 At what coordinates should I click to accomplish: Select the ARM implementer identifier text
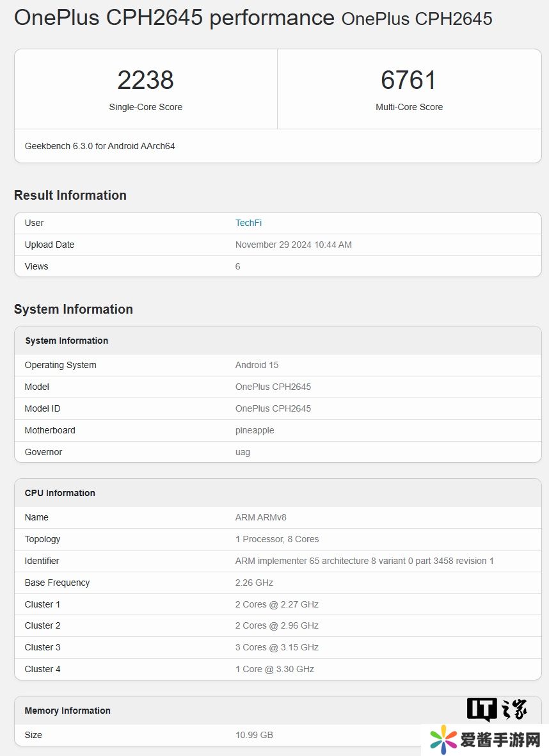point(364,561)
